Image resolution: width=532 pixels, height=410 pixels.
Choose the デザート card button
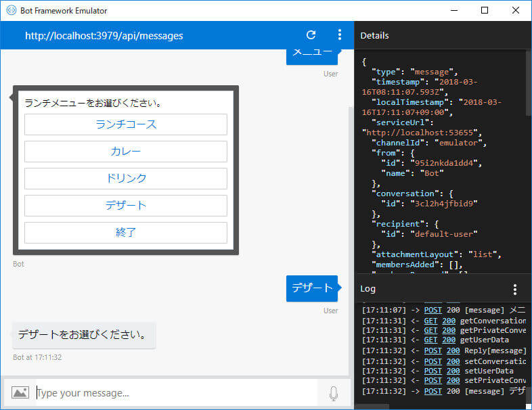click(126, 206)
